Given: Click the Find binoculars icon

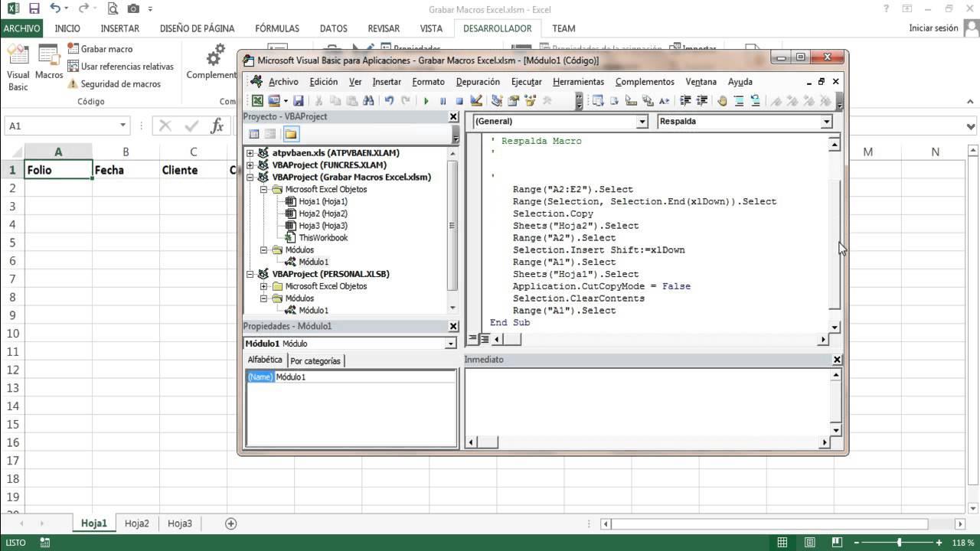Looking at the screenshot, I should point(367,100).
